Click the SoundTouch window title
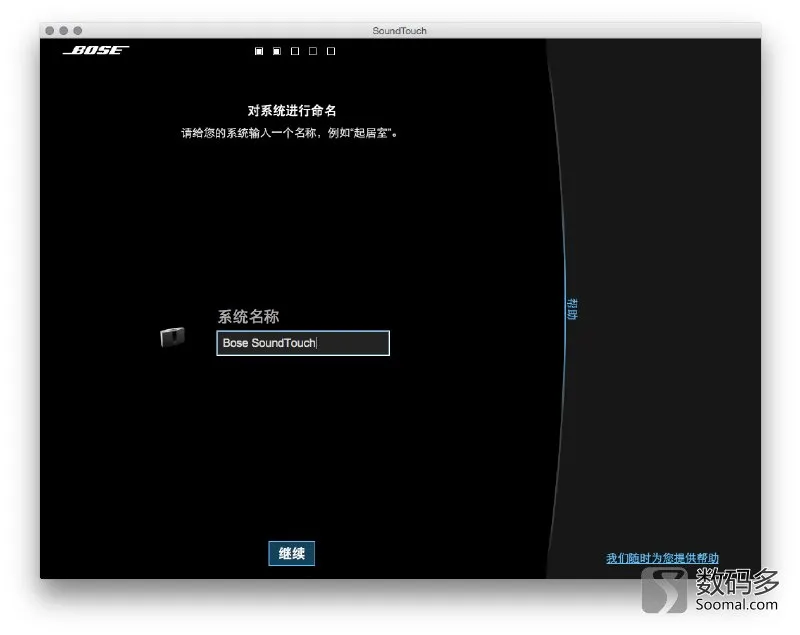This screenshot has height=635, width=800. coord(399,31)
